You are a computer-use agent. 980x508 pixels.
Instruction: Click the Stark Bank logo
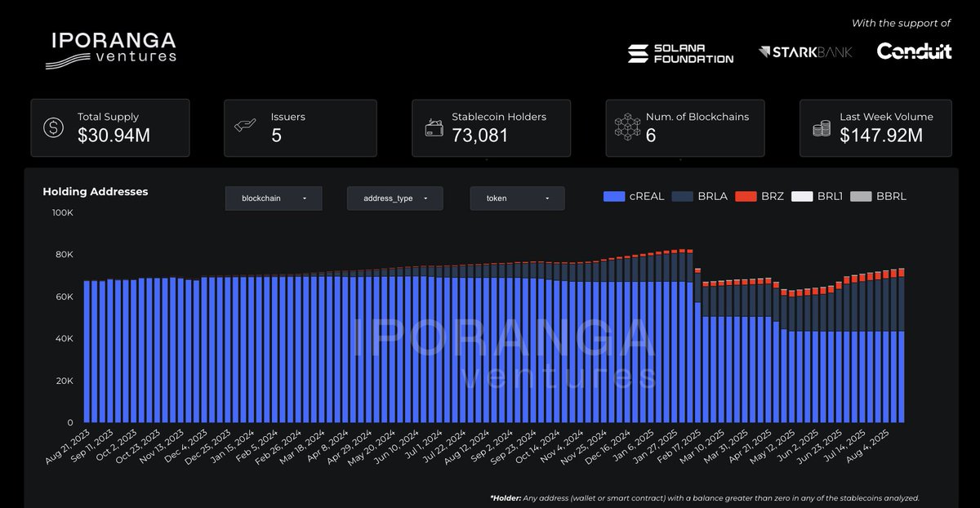[805, 52]
